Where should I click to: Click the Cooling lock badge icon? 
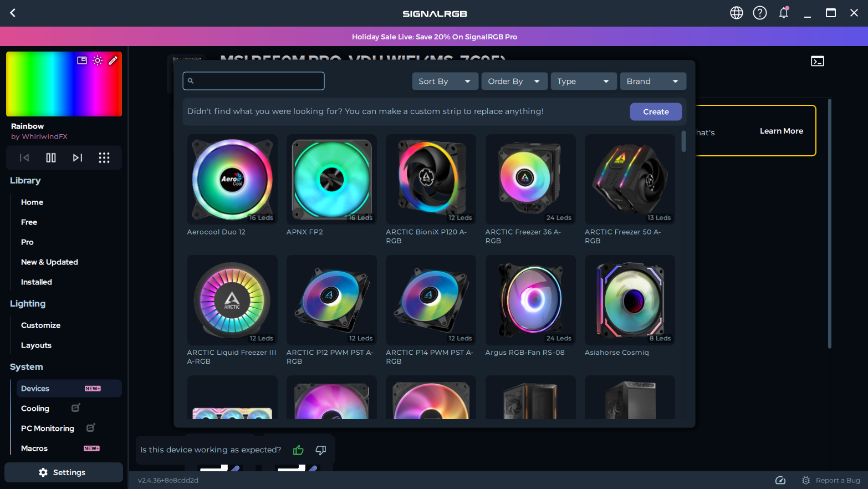pos(76,408)
